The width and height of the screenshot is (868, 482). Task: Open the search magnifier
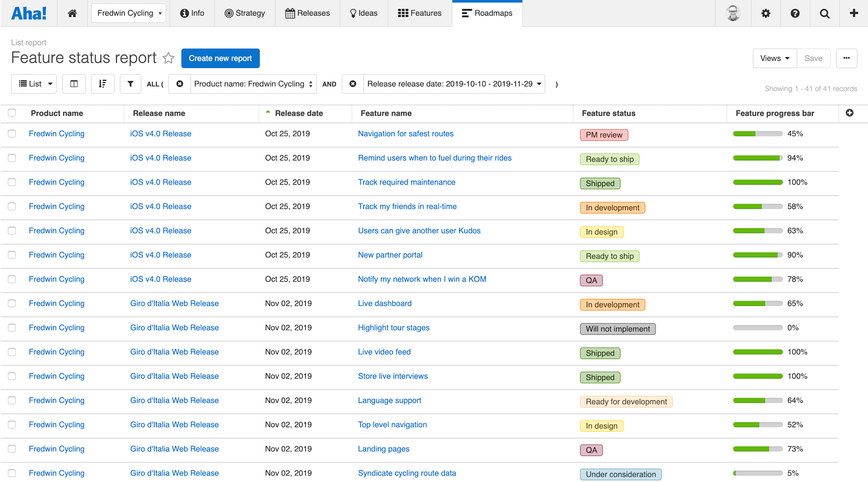pos(824,13)
